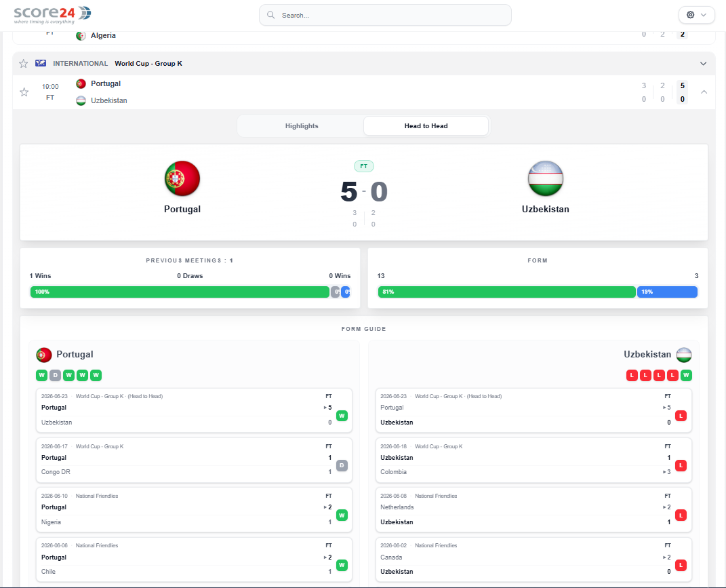726x588 pixels.
Task: Open Portugal vs Nigeria friendly card
Action: point(194,510)
